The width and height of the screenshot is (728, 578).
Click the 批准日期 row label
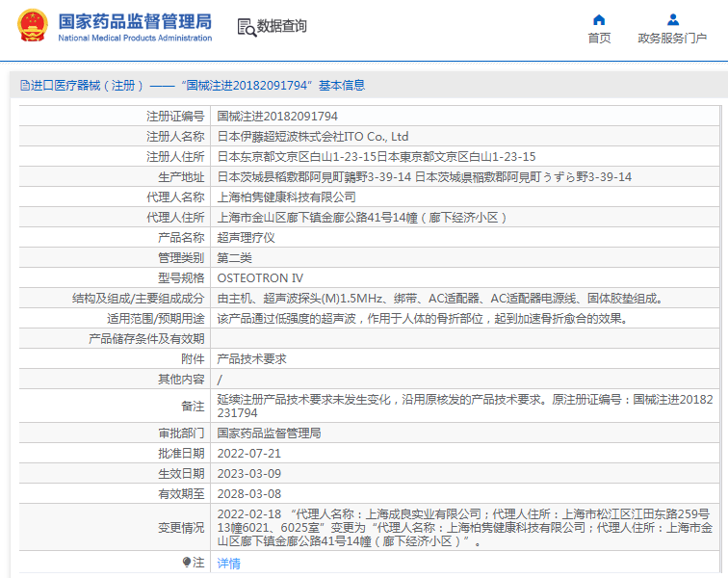tap(181, 454)
